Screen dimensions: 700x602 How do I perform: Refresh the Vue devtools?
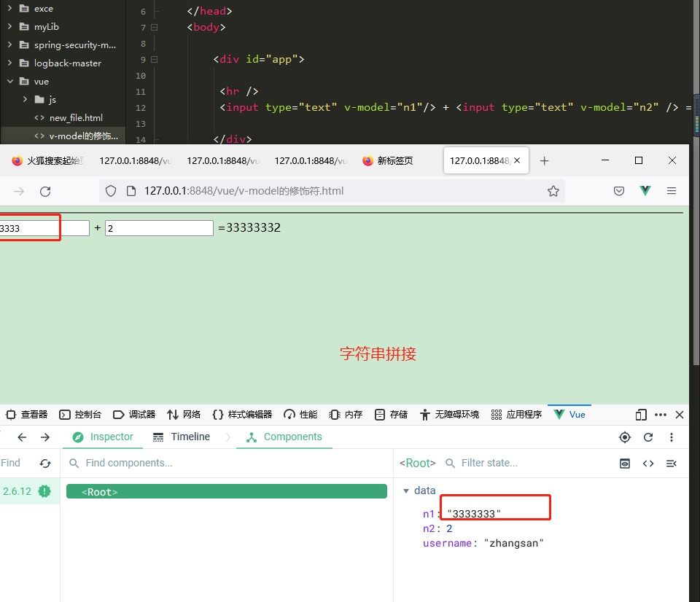pyautogui.click(x=648, y=437)
